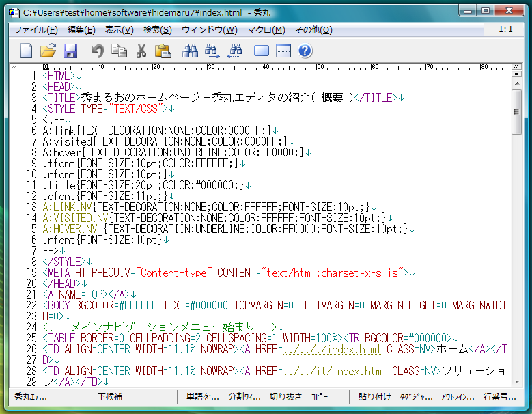Click the <BODY tag on line 22

56,305
